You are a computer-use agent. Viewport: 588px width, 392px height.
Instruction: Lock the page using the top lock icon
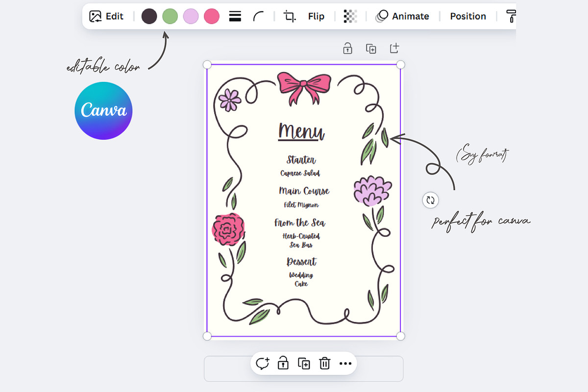point(347,49)
